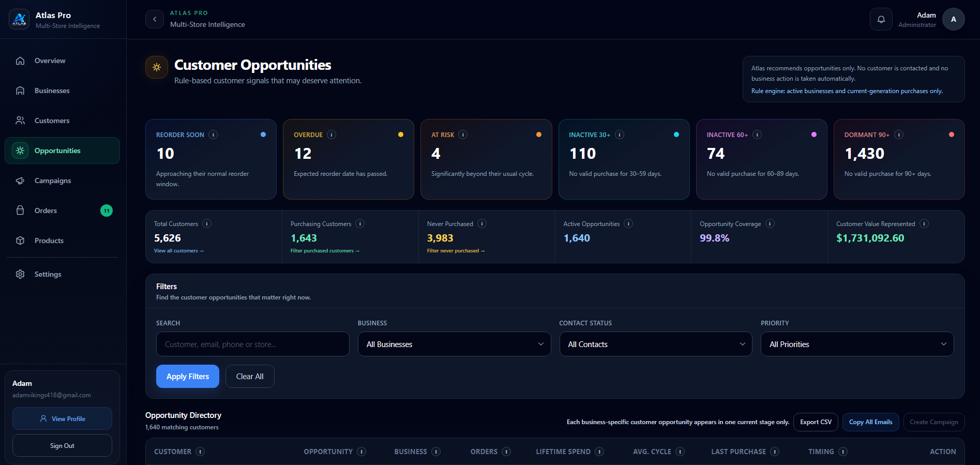Viewport: 980px width, 465px height.
Task: Click Create Campaign button
Action: click(934, 422)
